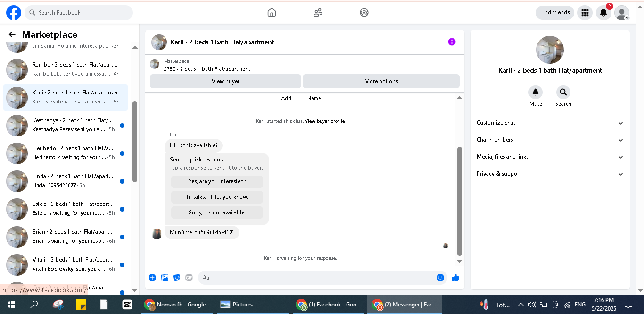Show hidden system tray icons
The image size is (644, 314).
521,305
